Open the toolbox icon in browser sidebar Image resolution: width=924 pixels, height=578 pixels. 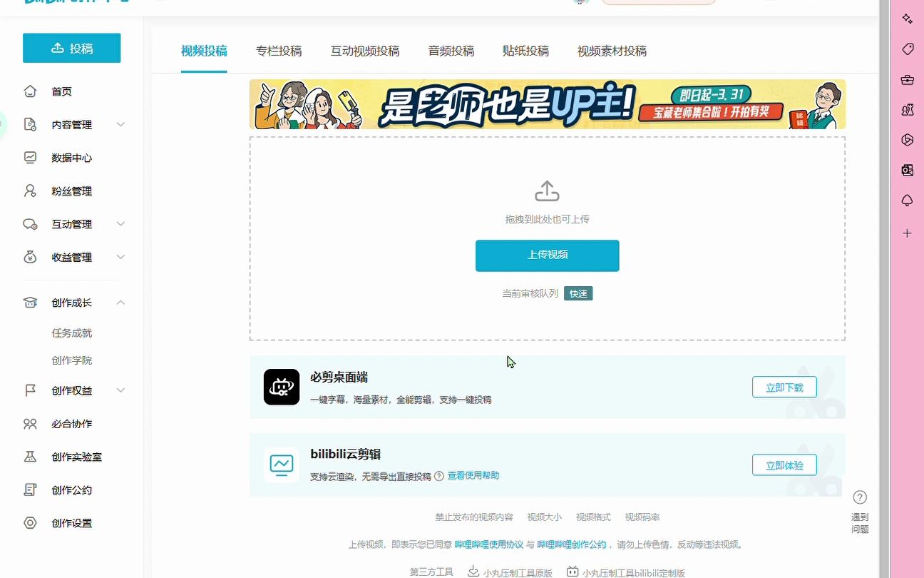pyautogui.click(x=907, y=80)
